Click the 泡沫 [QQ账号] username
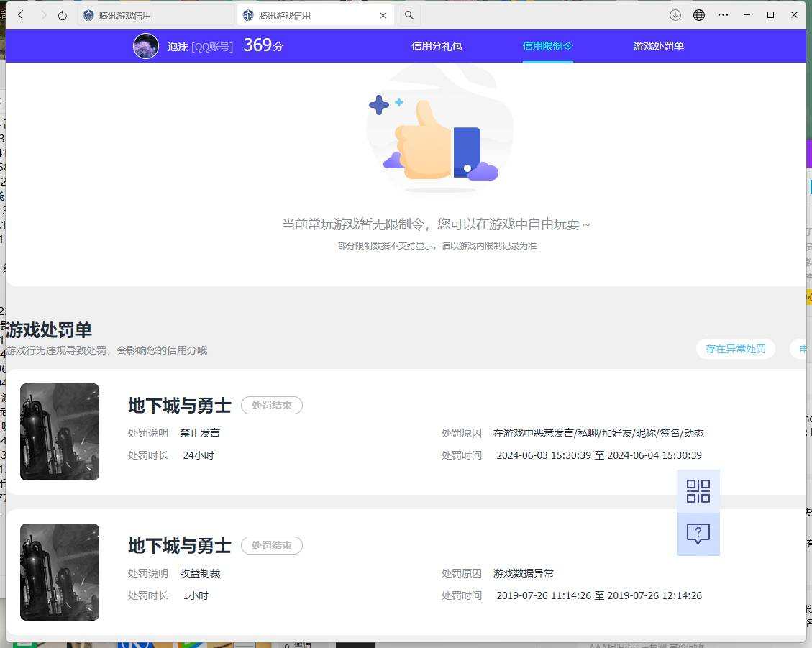This screenshot has width=812, height=648. tap(201, 47)
